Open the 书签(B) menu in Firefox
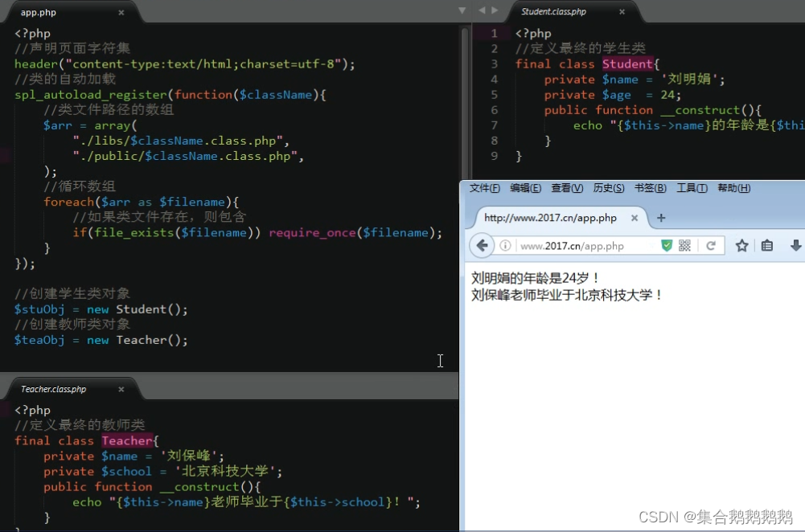The height and width of the screenshot is (532, 805). point(650,188)
